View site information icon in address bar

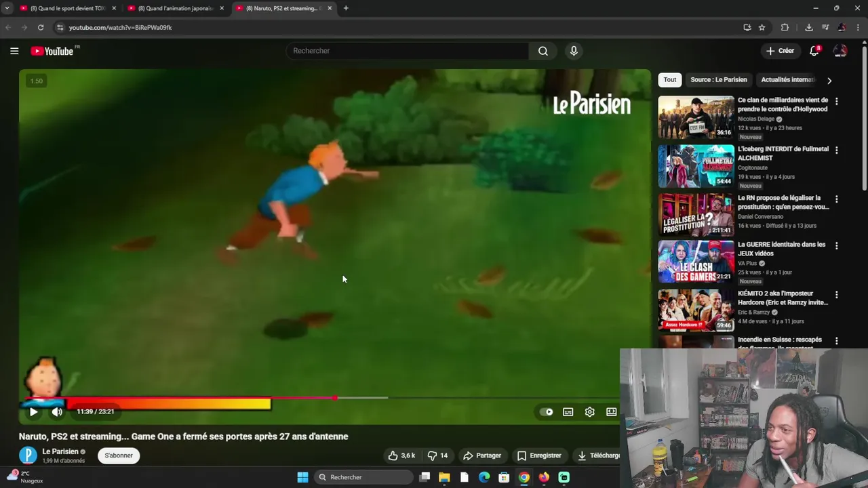click(x=60, y=28)
